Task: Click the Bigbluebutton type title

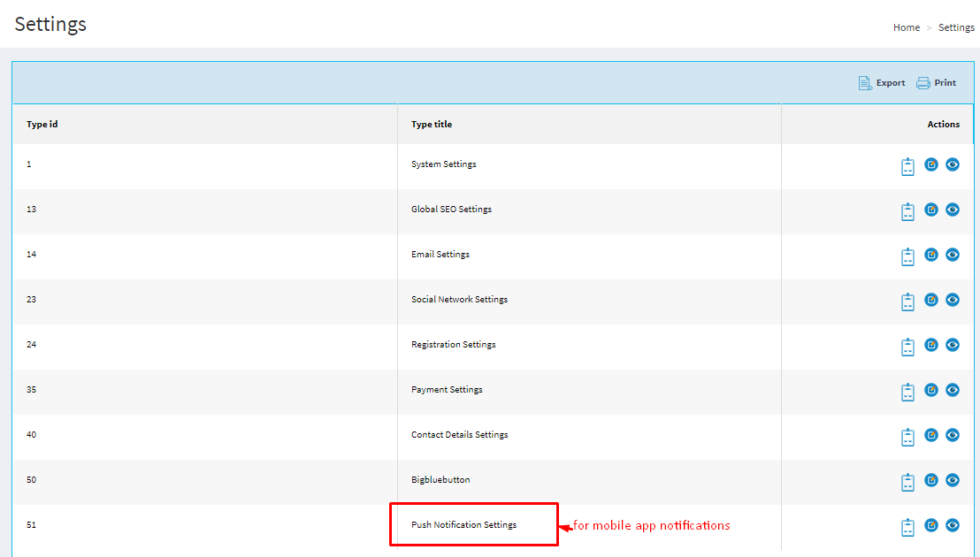Action: tap(440, 480)
